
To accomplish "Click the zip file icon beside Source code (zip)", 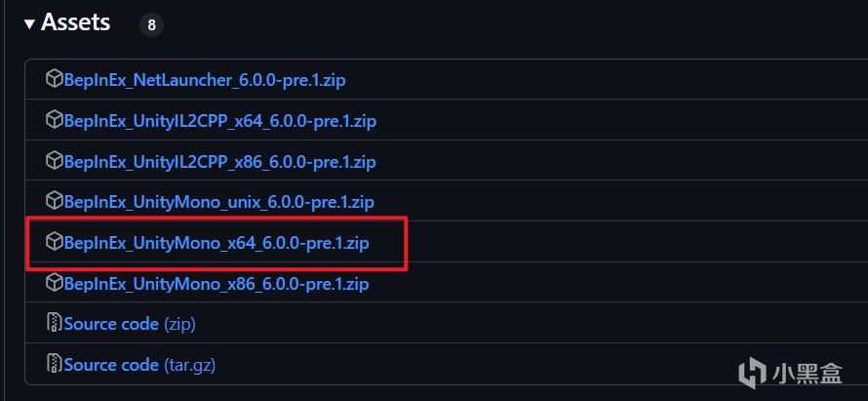I will 55,324.
